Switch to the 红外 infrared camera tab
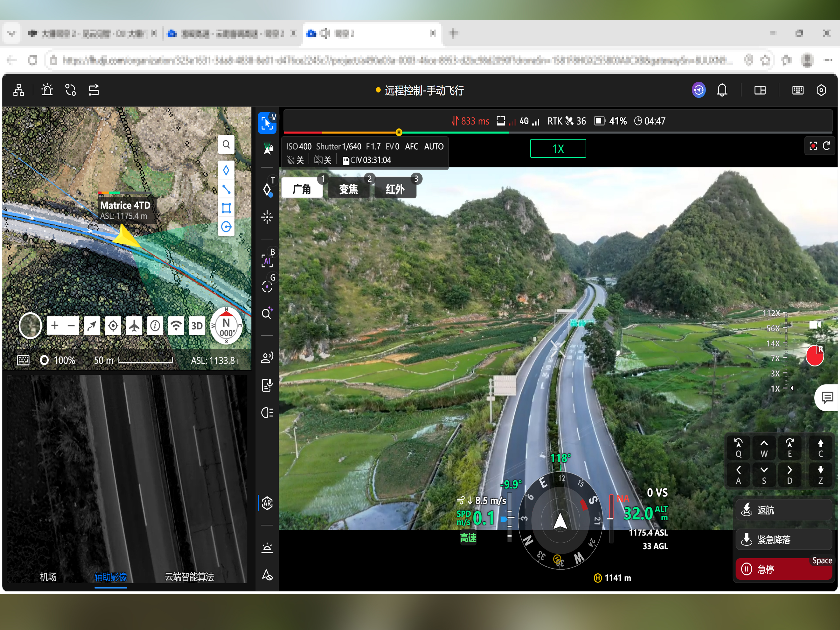840x630 pixels. [395, 189]
